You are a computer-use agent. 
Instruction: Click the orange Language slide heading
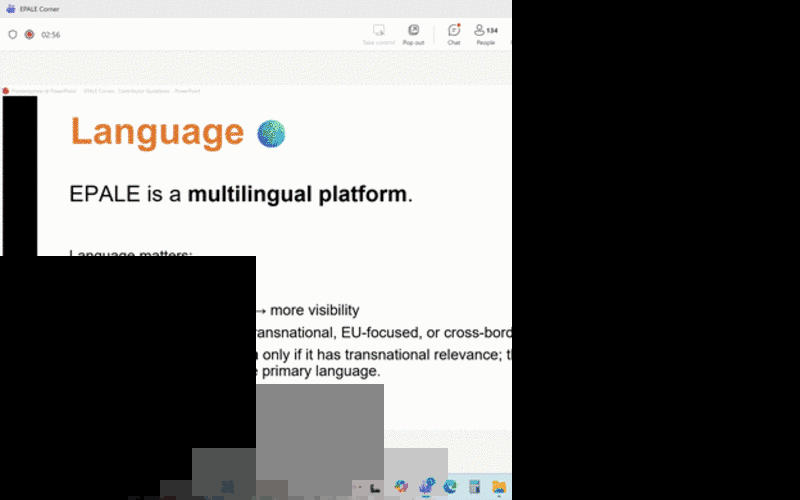157,132
